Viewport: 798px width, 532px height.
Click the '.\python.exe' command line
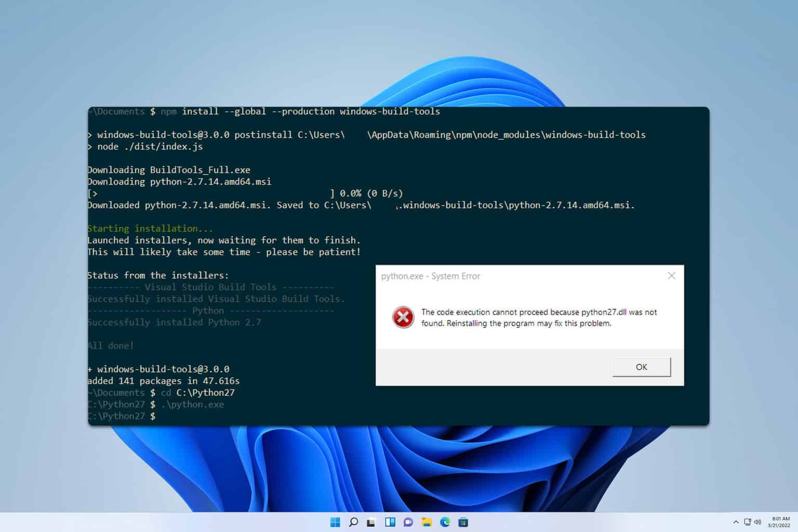point(156,404)
